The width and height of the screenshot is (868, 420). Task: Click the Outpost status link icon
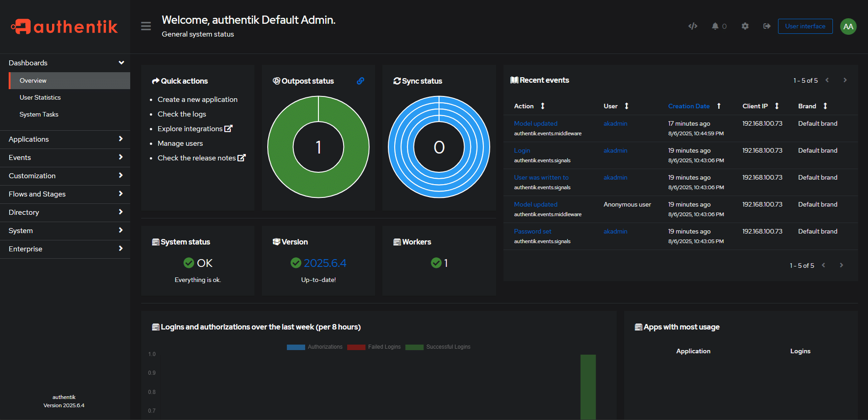click(x=360, y=81)
